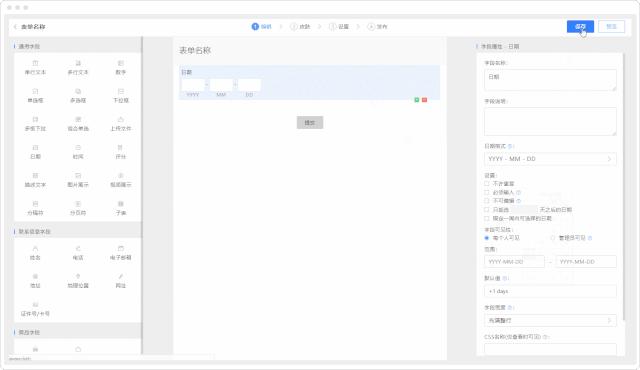Click help icon next to 默认值
Screen dimensions: 640x370
(x=505, y=278)
